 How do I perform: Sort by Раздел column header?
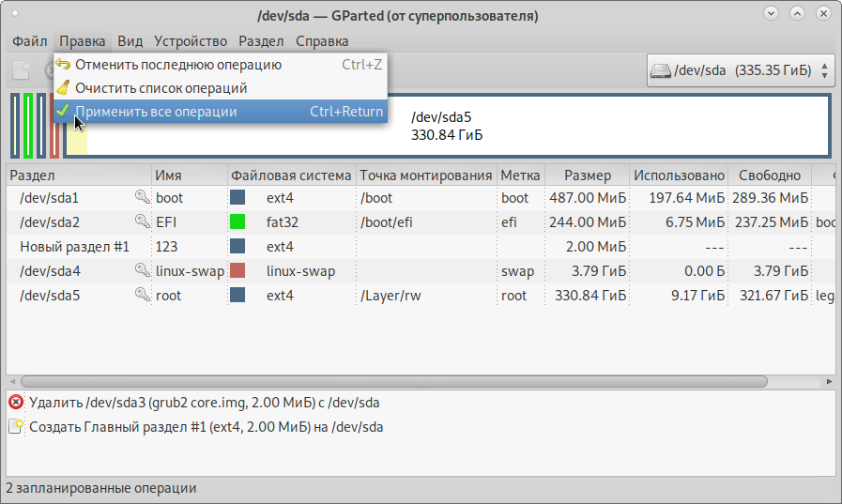tap(79, 176)
